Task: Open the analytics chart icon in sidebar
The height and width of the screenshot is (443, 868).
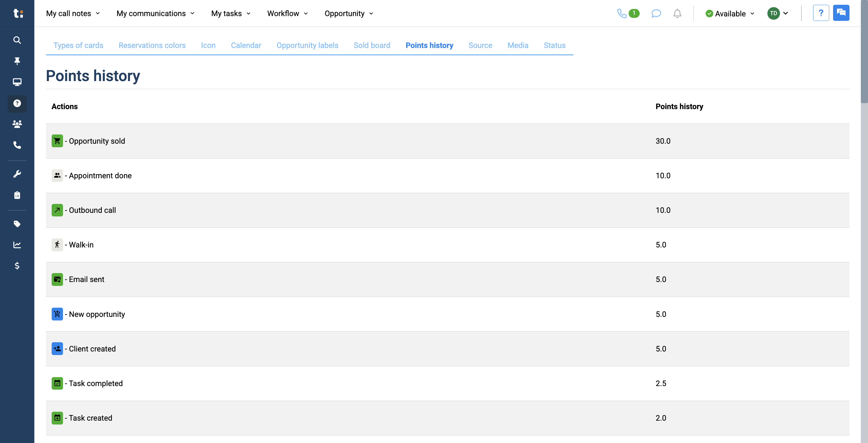Action: (x=17, y=245)
